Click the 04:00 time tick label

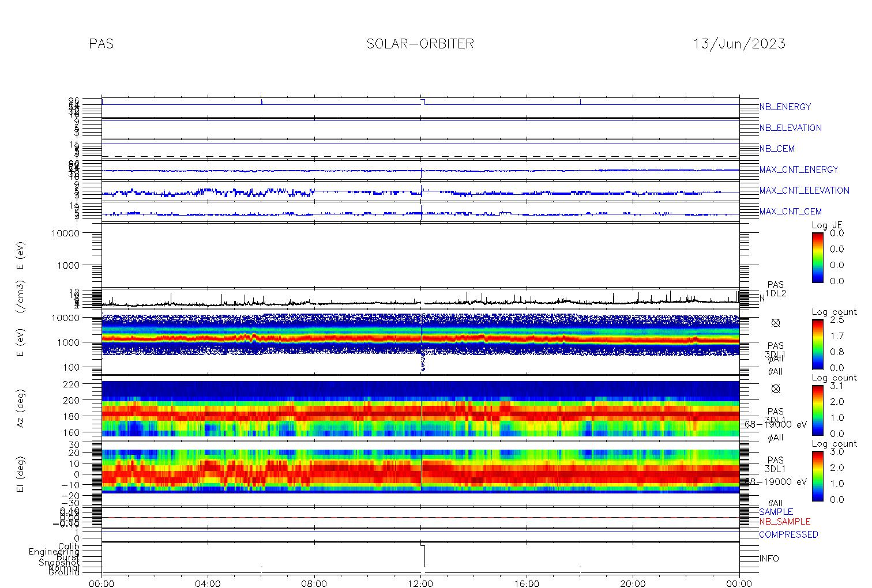coord(208,583)
